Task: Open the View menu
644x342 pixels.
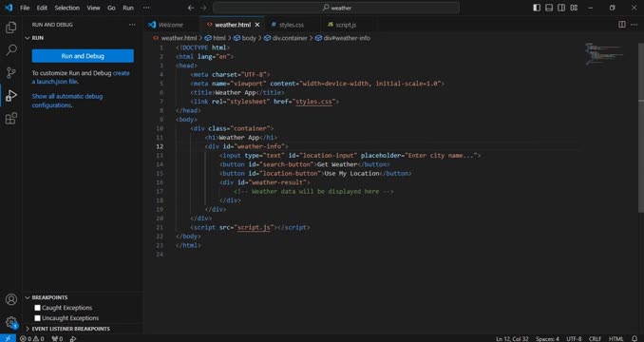Action: click(x=93, y=8)
